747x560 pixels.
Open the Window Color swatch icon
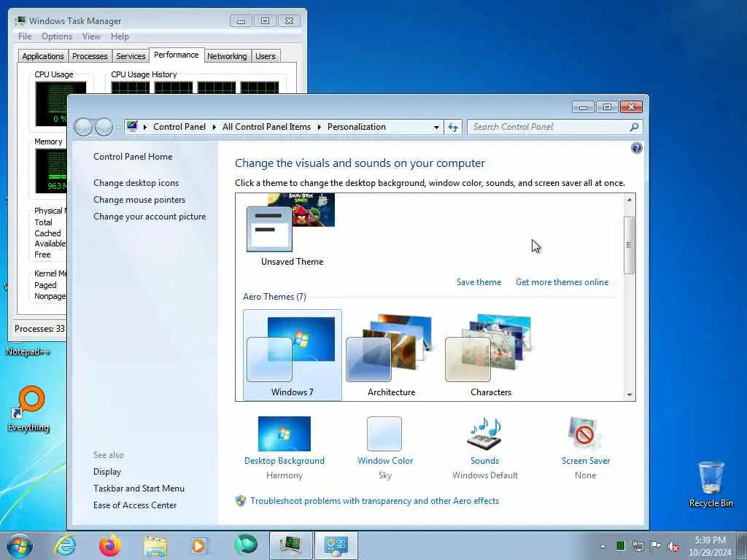[384, 433]
